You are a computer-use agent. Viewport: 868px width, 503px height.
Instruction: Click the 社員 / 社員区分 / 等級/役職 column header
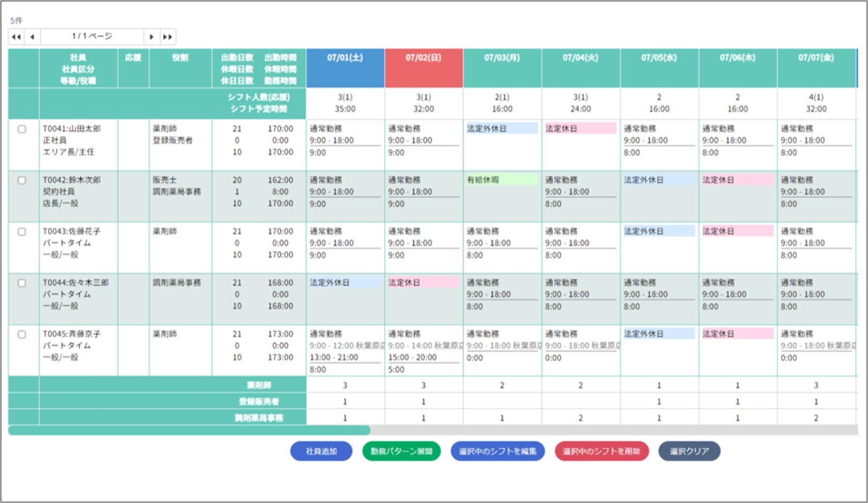[78, 68]
